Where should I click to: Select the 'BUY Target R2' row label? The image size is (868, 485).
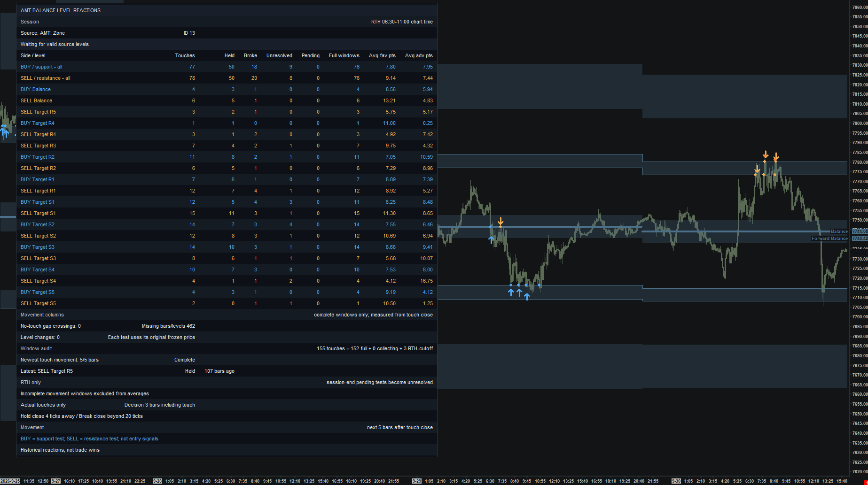pyautogui.click(x=38, y=157)
